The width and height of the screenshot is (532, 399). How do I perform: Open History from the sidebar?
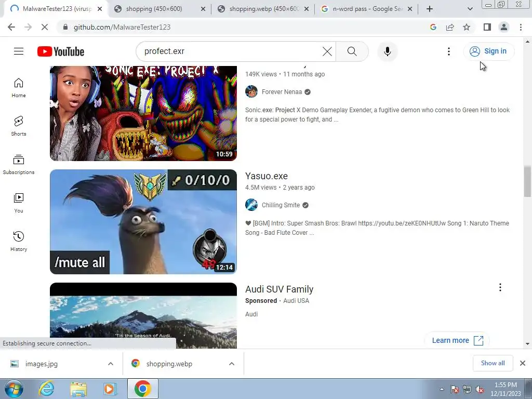19,241
